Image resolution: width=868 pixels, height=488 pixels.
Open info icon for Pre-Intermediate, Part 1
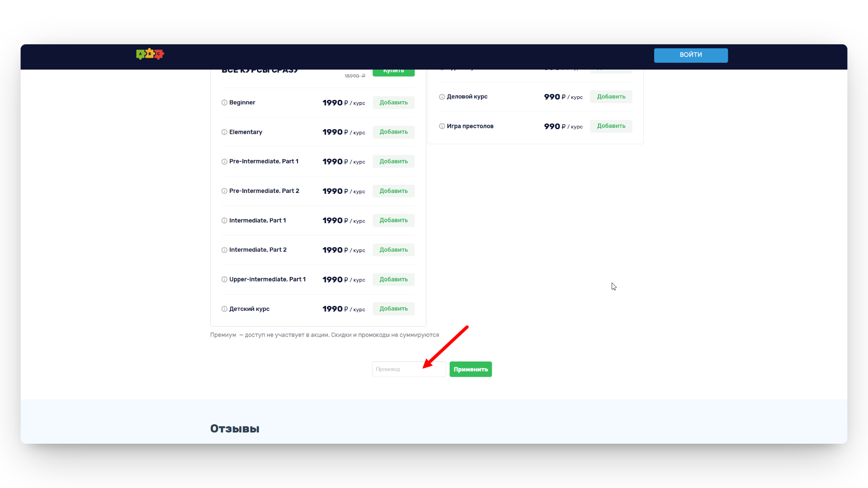[x=224, y=162]
